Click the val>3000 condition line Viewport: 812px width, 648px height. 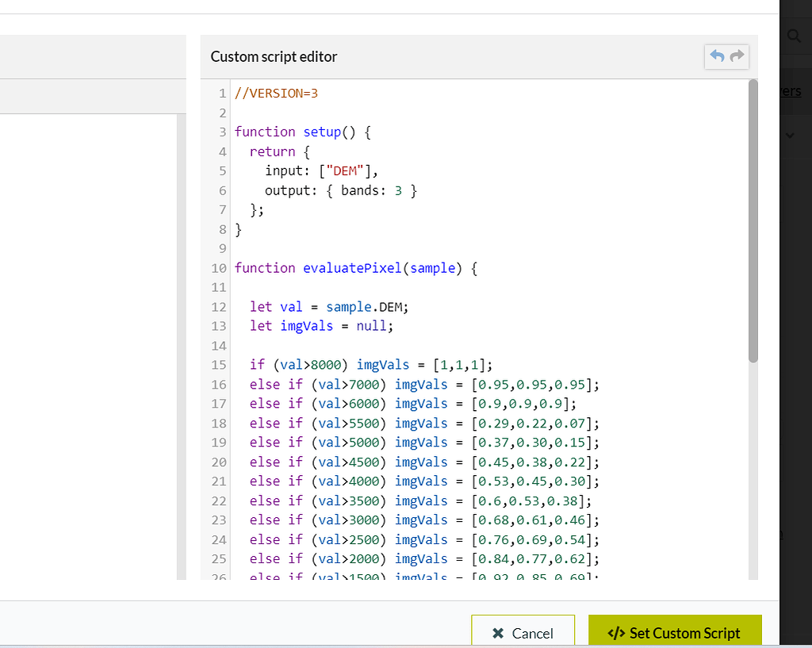[423, 520]
